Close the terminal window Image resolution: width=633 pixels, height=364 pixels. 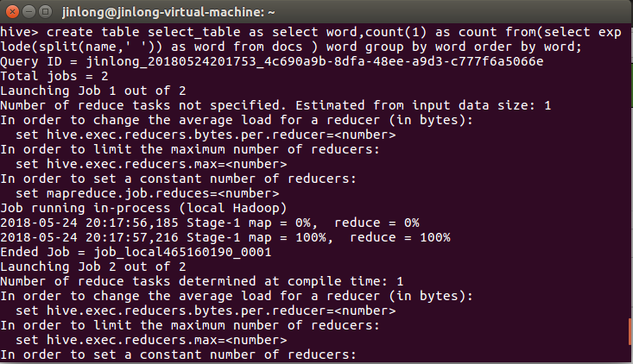coord(11,11)
